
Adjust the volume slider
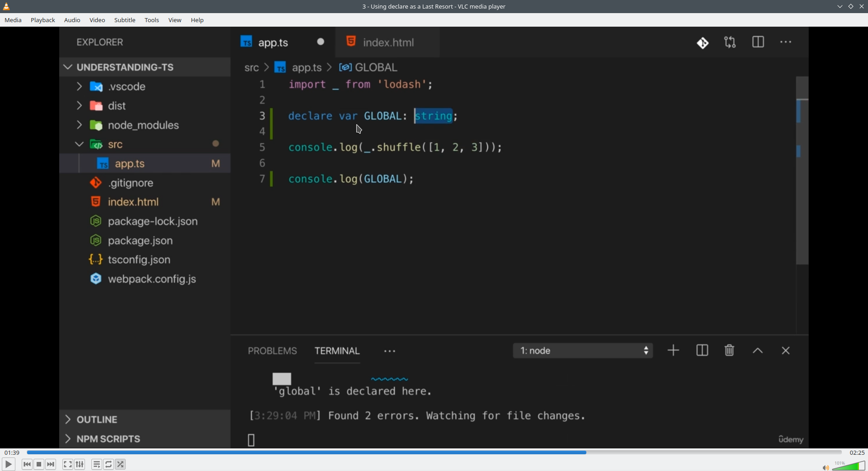pyautogui.click(x=849, y=466)
